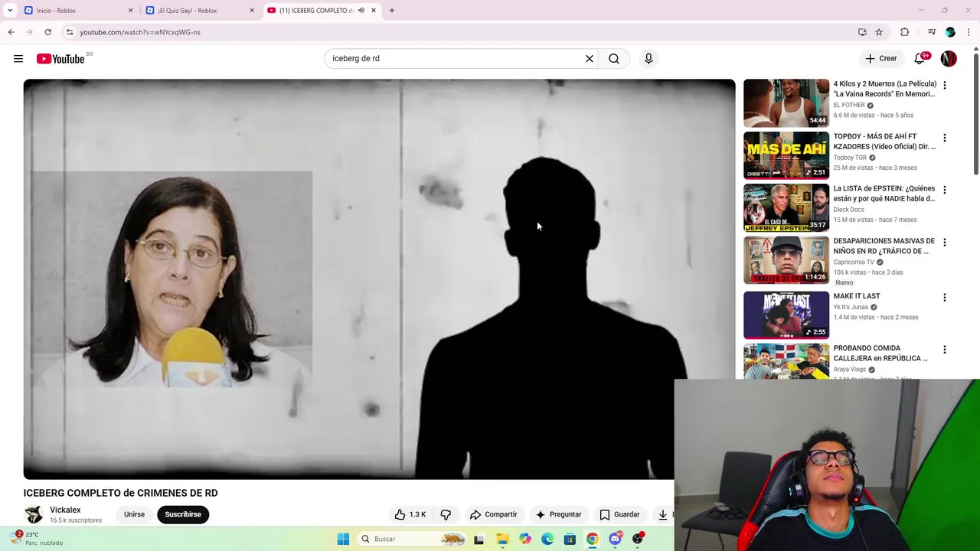
Task: Open options menu for 'TOPBOY - MÁS DE AHÍ'
Action: pos(945,138)
